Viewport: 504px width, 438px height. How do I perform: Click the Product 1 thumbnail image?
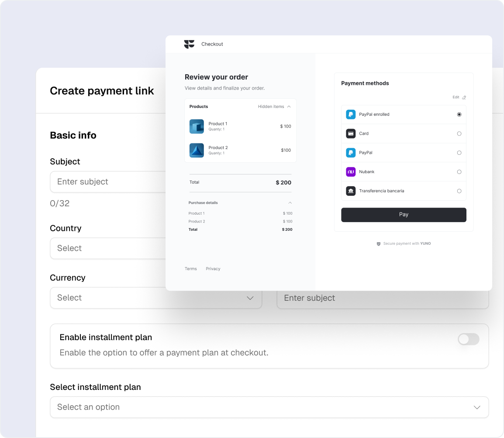coord(197,126)
